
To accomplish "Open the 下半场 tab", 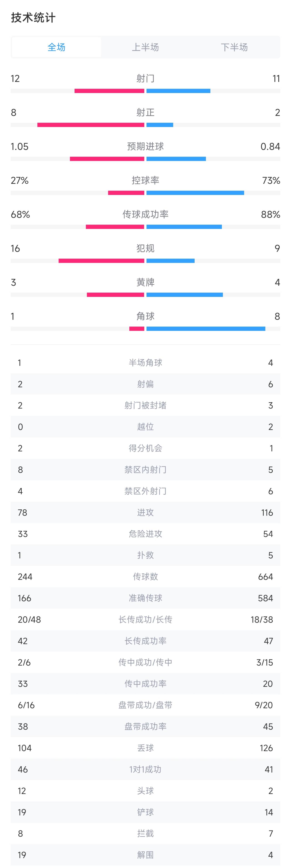I will (x=234, y=47).
